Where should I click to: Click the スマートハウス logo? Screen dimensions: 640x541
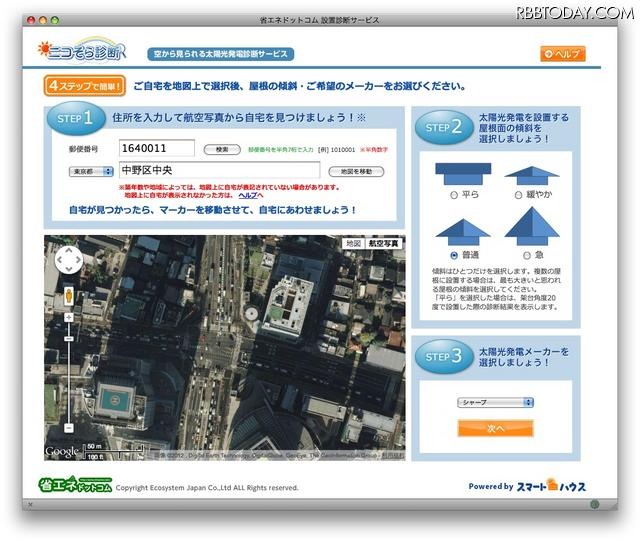coord(551,485)
